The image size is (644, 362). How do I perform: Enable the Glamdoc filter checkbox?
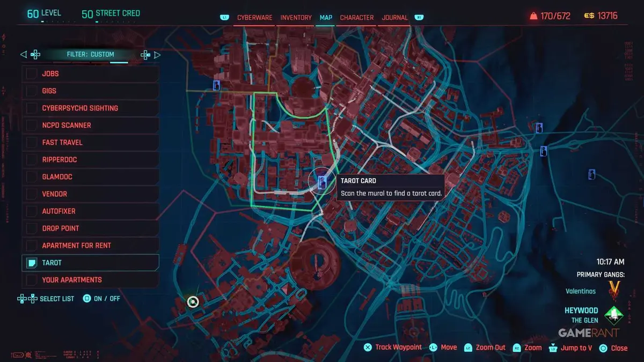(32, 176)
